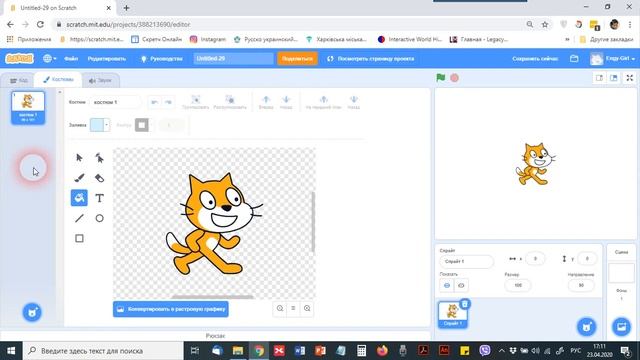The image size is (640, 360).
Task: Click the red stop button
Action: coord(454,78)
